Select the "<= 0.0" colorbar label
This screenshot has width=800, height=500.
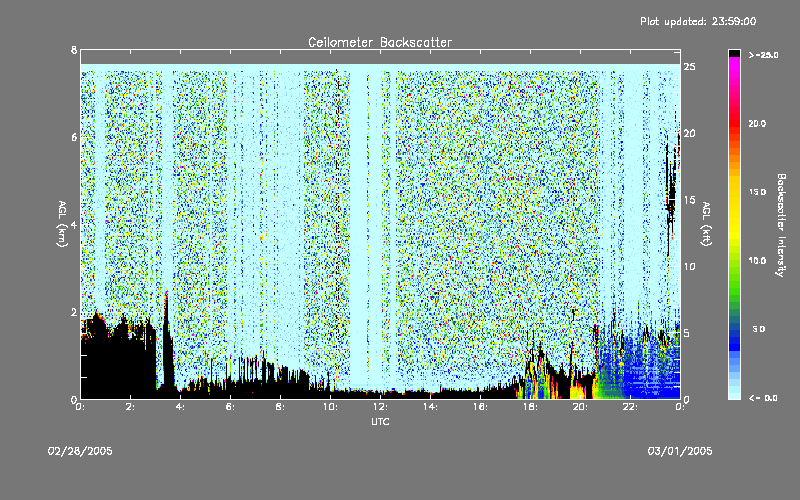pos(763,397)
